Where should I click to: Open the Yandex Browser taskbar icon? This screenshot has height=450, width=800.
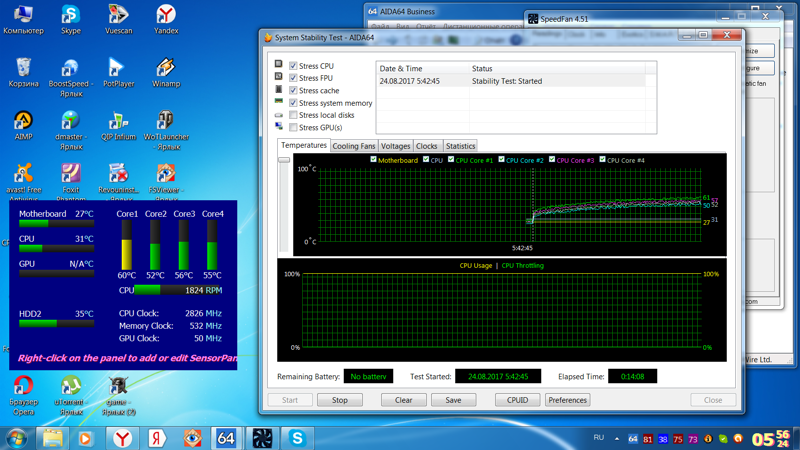pyautogui.click(x=122, y=438)
